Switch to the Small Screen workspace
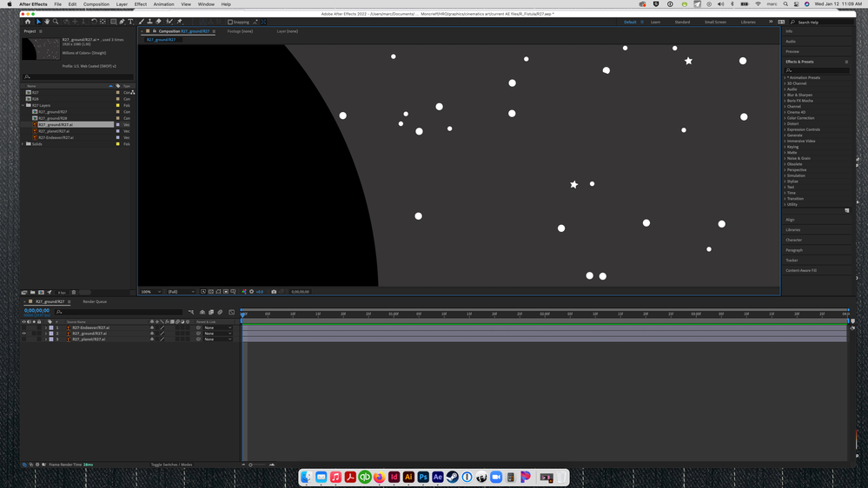 point(715,22)
